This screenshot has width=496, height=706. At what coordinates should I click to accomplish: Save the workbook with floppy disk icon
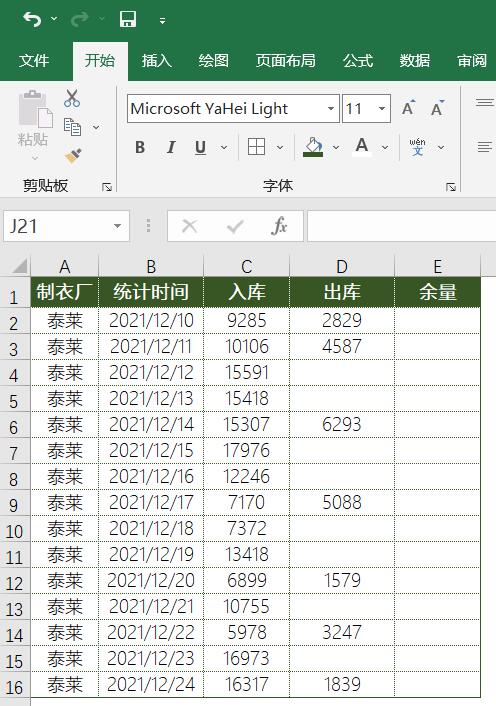click(128, 19)
